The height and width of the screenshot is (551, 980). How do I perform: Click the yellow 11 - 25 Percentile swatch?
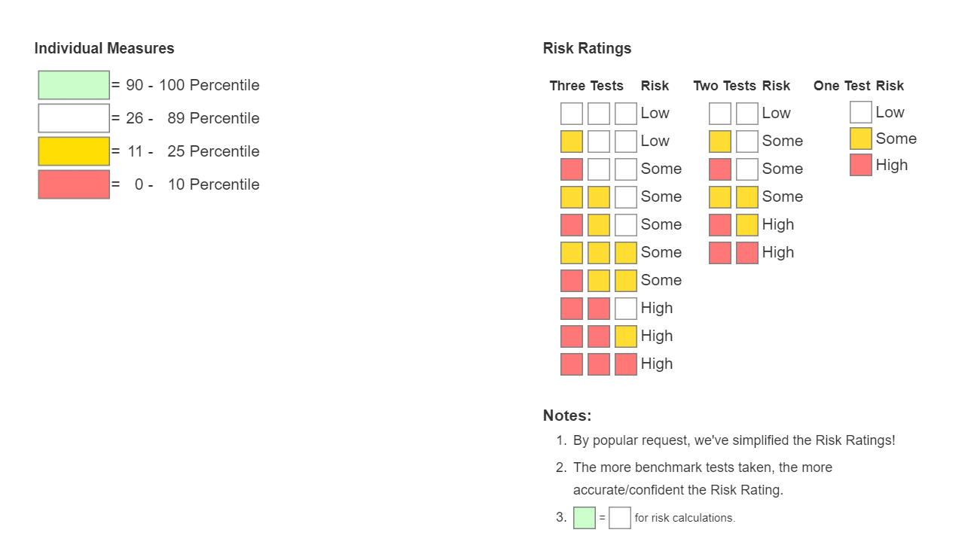coord(74,151)
